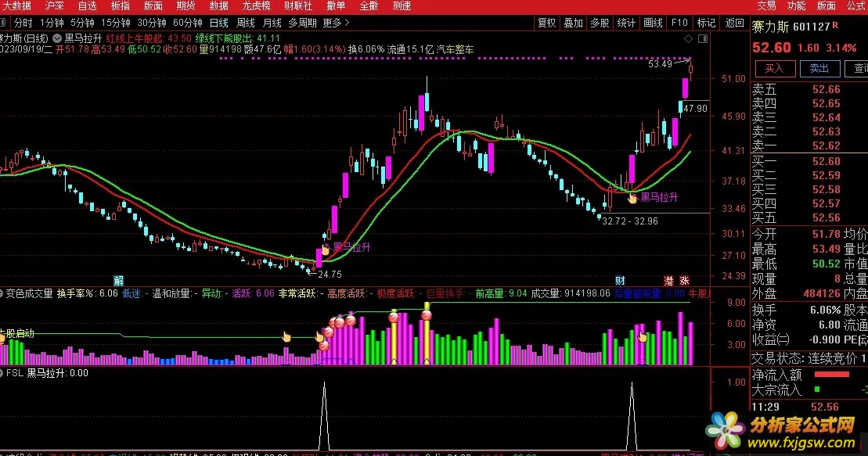Click the 复权 price adjustment button

click(x=547, y=23)
